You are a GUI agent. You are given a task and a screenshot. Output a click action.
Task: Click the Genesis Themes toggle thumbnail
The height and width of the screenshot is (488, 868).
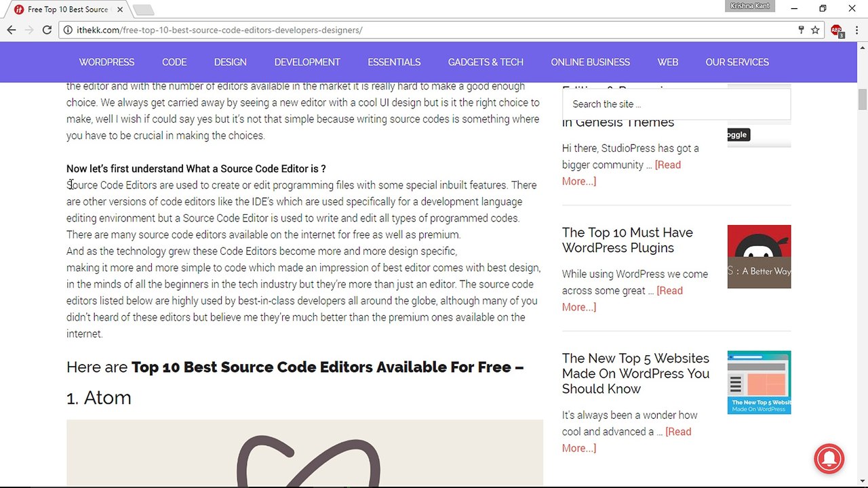tap(759, 134)
